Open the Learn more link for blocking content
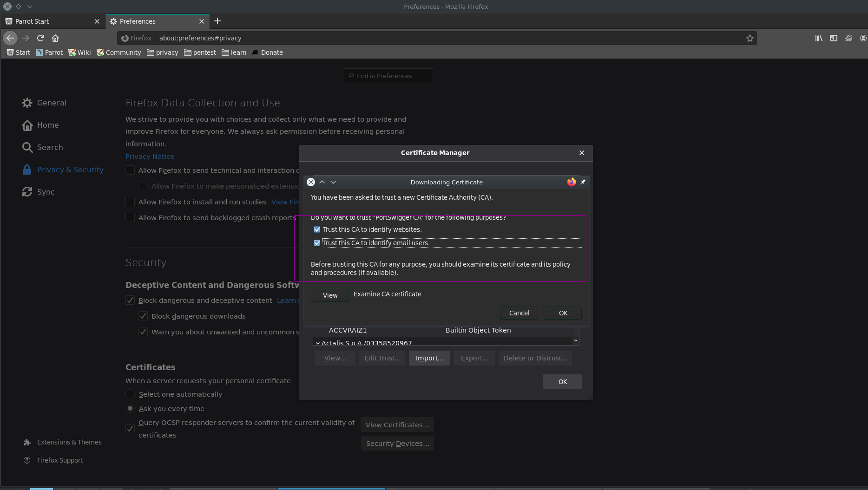 click(x=288, y=301)
